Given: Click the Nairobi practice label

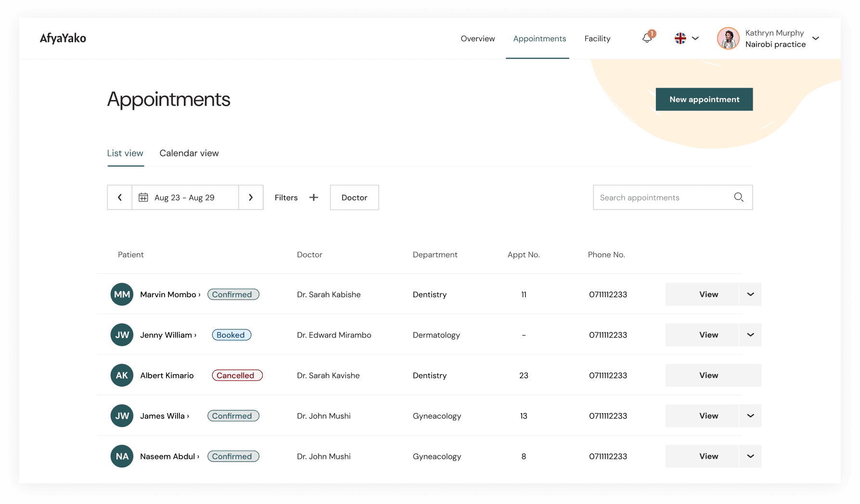Looking at the screenshot, I should click(x=775, y=44).
